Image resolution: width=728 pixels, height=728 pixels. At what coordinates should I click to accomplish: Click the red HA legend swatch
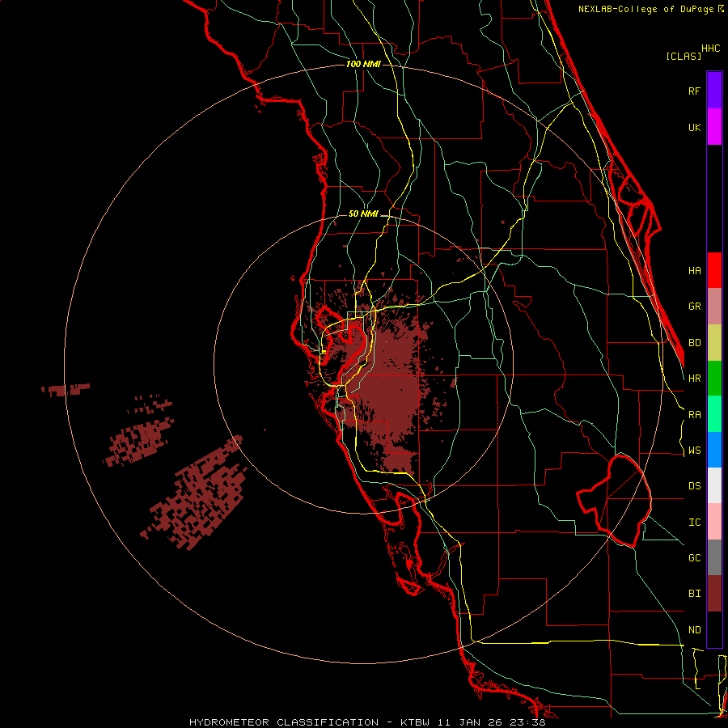click(x=714, y=270)
